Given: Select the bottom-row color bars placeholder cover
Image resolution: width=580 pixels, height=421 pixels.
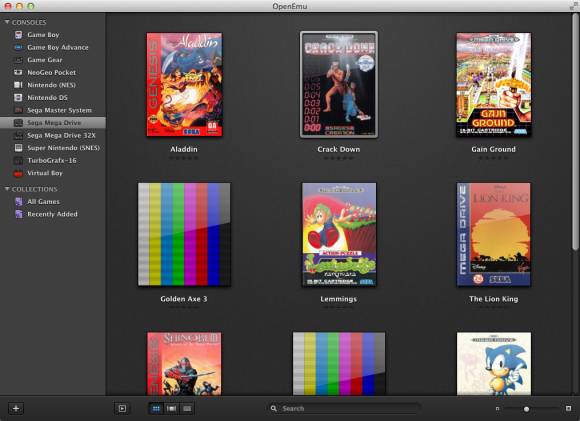Looking at the screenshot, I should click(x=339, y=364).
